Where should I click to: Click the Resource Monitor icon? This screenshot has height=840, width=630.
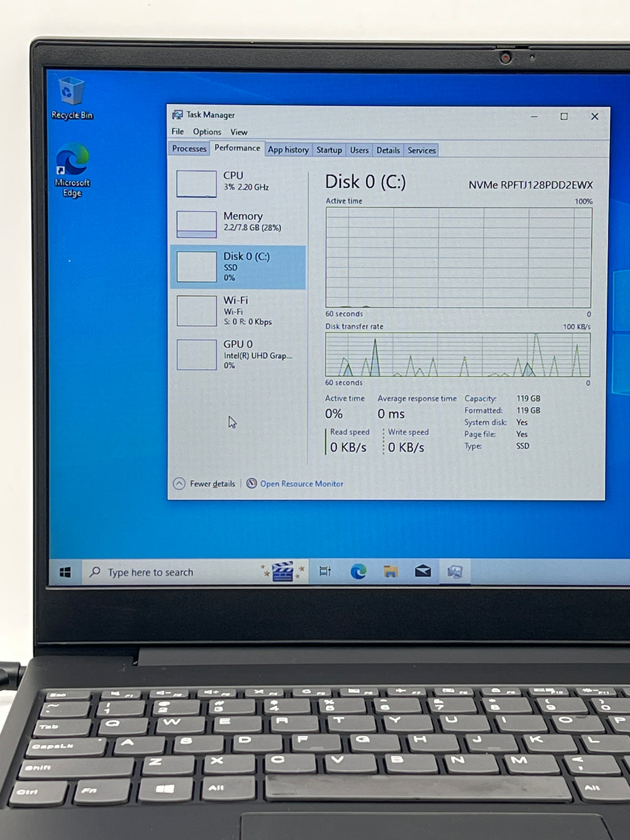click(252, 483)
